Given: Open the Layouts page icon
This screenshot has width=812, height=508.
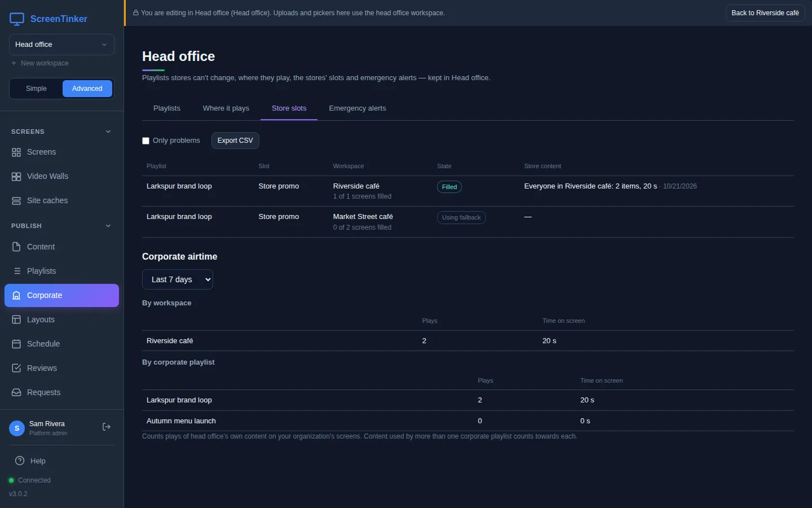Looking at the screenshot, I should coord(16,319).
